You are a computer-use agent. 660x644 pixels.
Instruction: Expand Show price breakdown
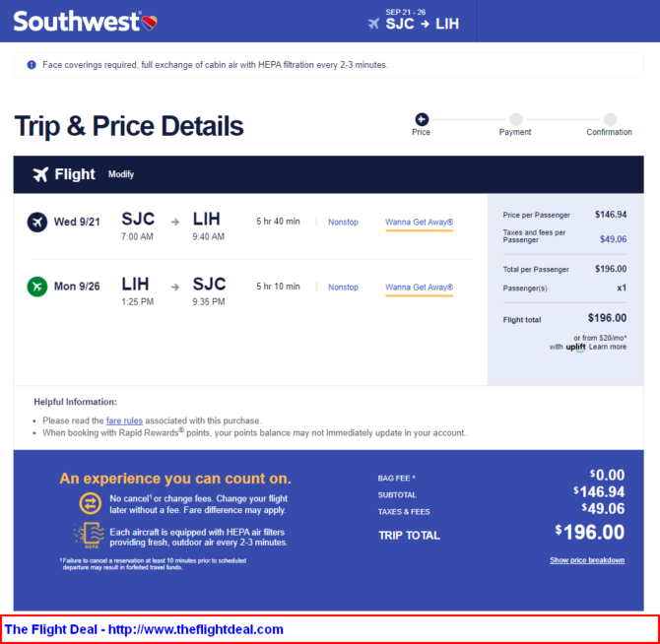point(587,560)
